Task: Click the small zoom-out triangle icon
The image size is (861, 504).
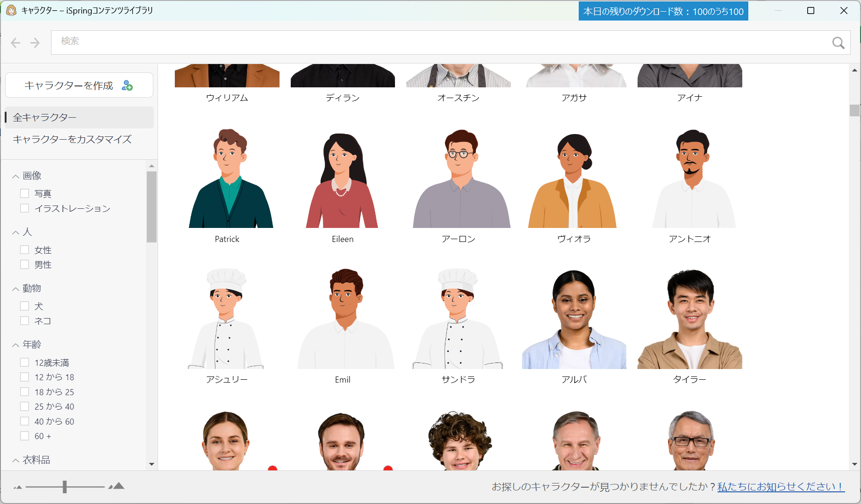Action: tap(17, 487)
